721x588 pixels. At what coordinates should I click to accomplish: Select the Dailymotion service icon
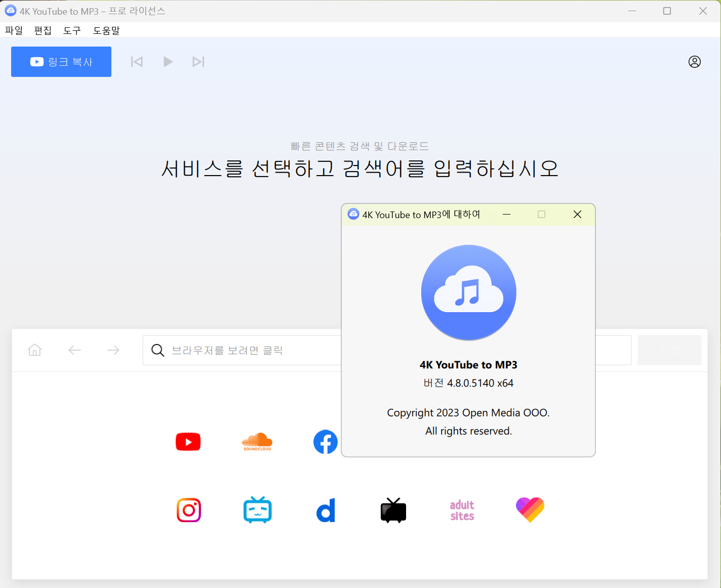326,510
